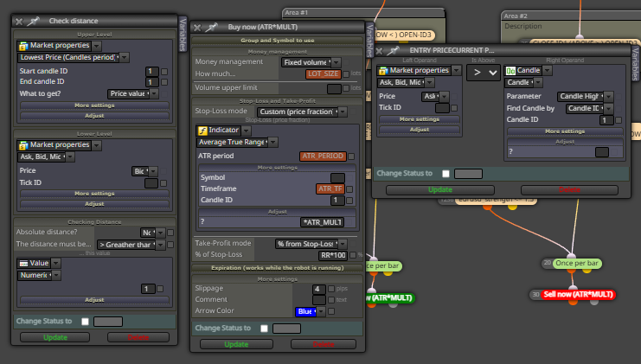Pin the ENTRY PRICECURRENT panel
Viewport: 641px width, 364px height.
pyautogui.click(x=393, y=51)
